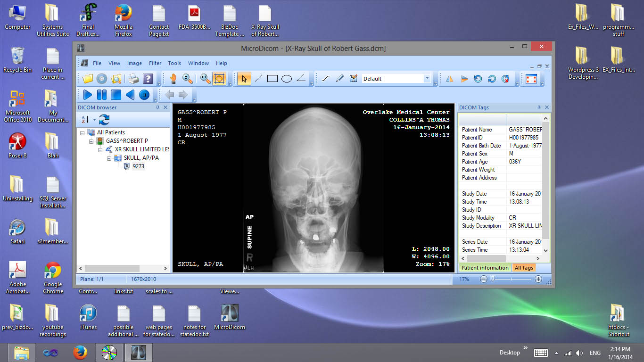
Task: Click the next image right arrow
Action: pos(183,95)
